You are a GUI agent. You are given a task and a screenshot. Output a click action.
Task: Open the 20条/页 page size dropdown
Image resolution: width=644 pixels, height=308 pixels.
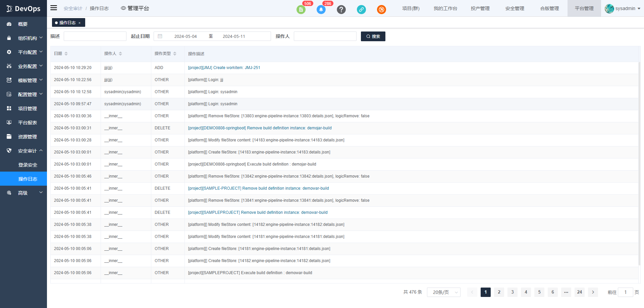pyautogui.click(x=443, y=292)
